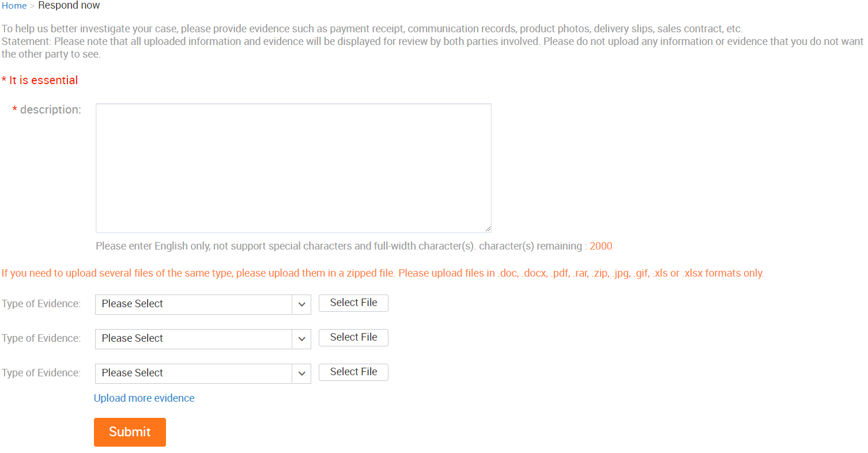Click the description box resize grip
This screenshot has width=868, height=453.
pyautogui.click(x=488, y=229)
